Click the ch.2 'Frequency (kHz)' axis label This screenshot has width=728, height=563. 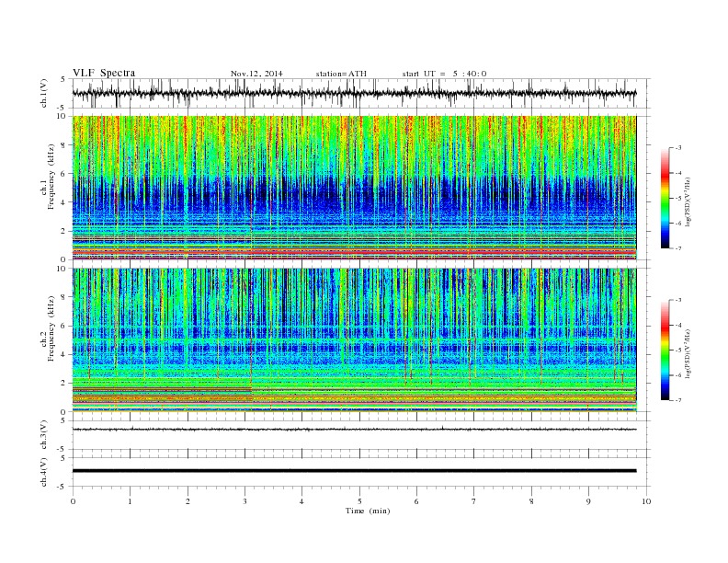click(51, 327)
